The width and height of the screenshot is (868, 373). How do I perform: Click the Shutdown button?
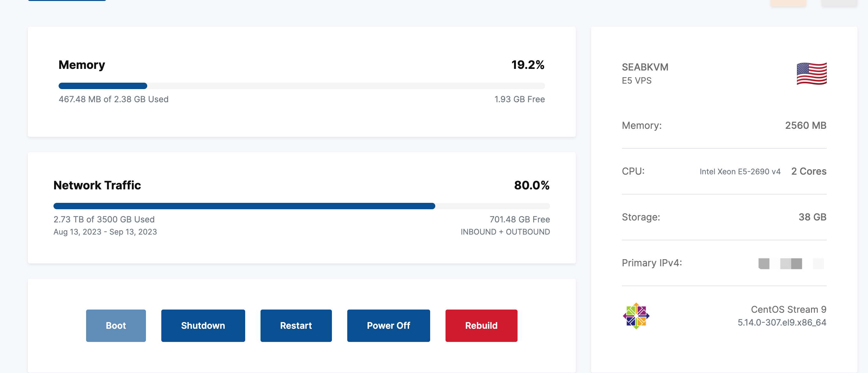203,326
